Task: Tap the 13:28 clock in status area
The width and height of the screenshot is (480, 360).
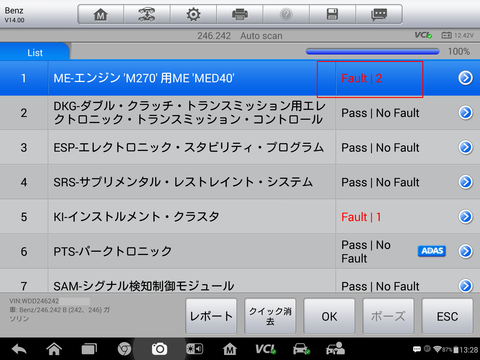Action: (x=469, y=350)
